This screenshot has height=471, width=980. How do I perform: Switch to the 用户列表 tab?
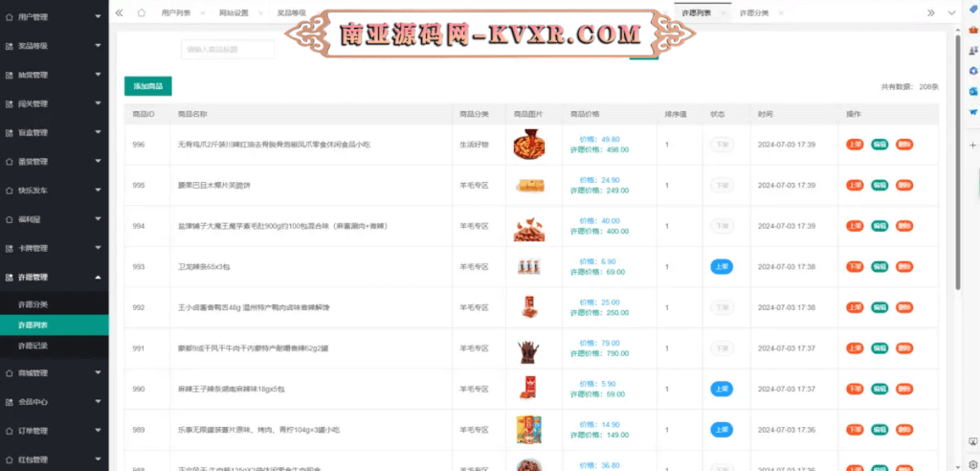coord(175,13)
